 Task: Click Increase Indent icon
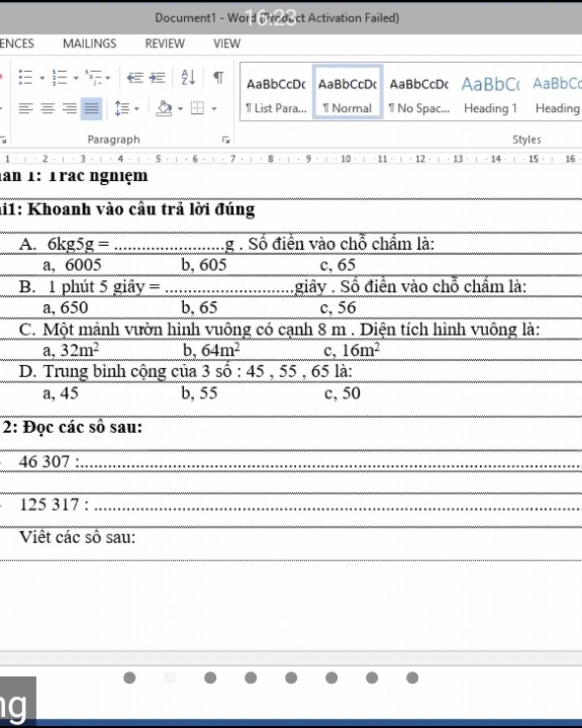(x=157, y=77)
